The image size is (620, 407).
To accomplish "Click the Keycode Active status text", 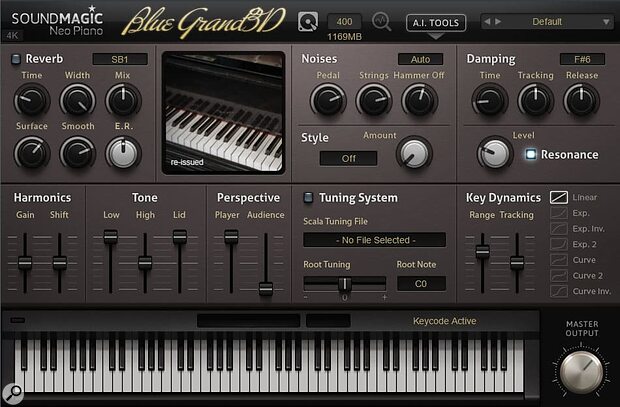I will (x=444, y=321).
